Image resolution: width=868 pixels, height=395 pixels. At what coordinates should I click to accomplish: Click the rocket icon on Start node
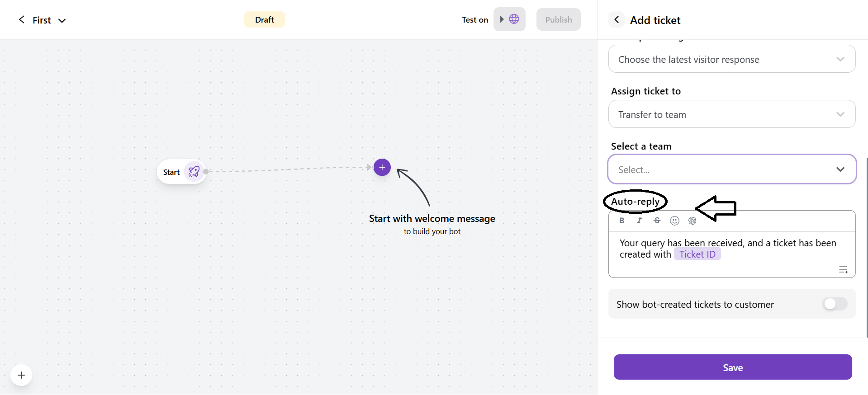[x=194, y=172]
